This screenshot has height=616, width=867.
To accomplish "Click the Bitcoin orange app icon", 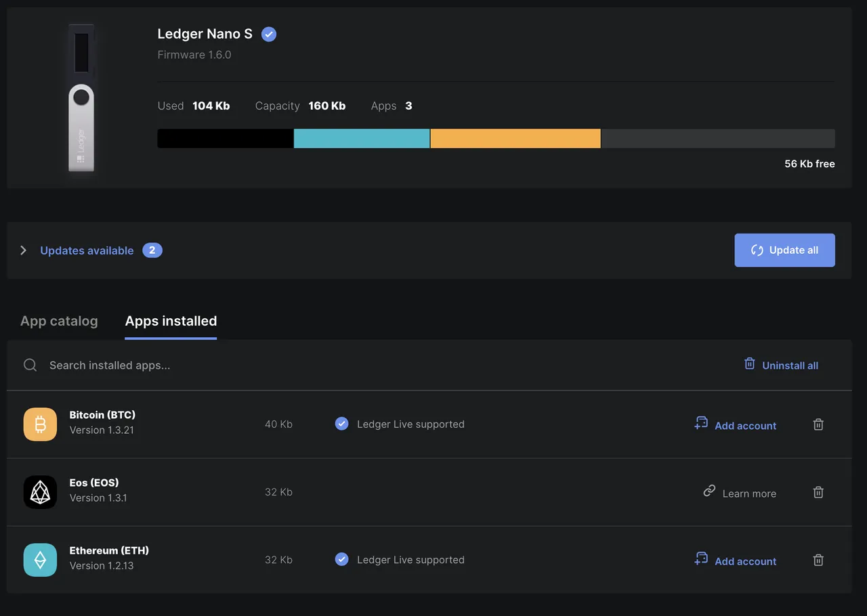I will pos(40,424).
